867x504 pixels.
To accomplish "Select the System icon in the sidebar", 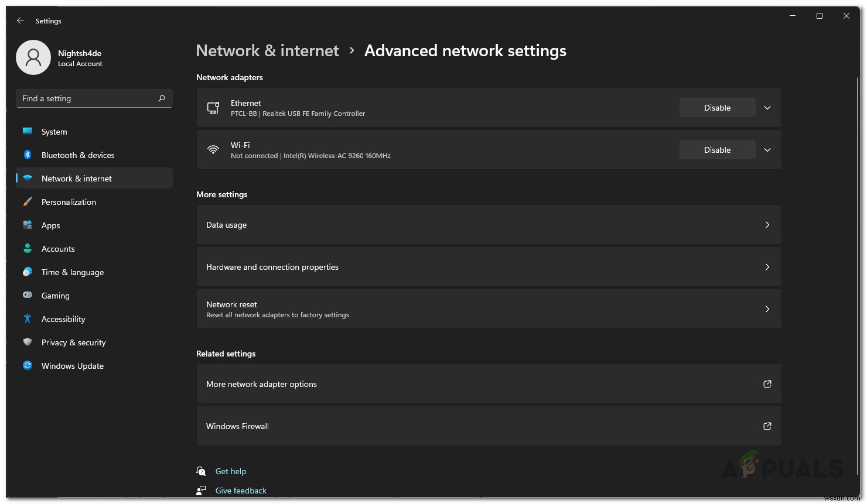I will point(28,131).
